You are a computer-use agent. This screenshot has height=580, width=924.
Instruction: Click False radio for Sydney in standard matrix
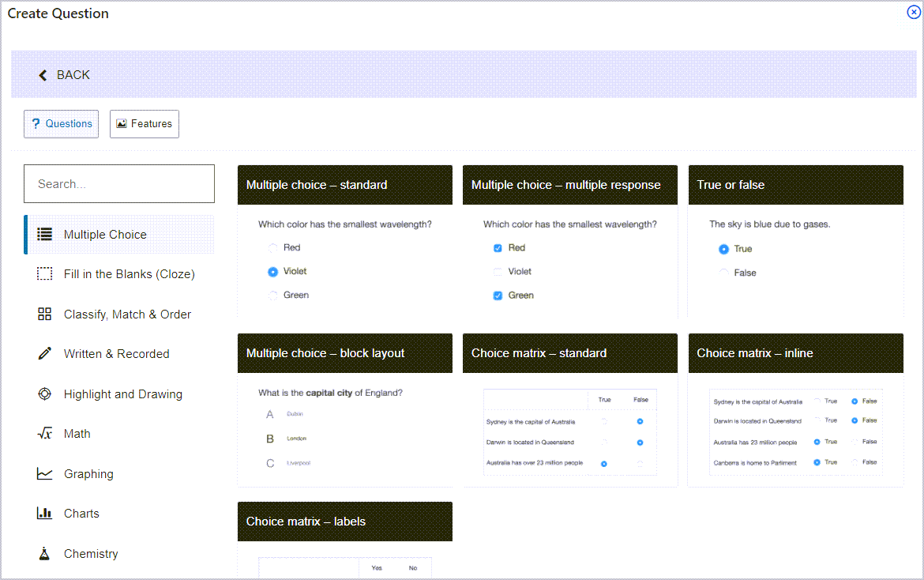point(640,421)
